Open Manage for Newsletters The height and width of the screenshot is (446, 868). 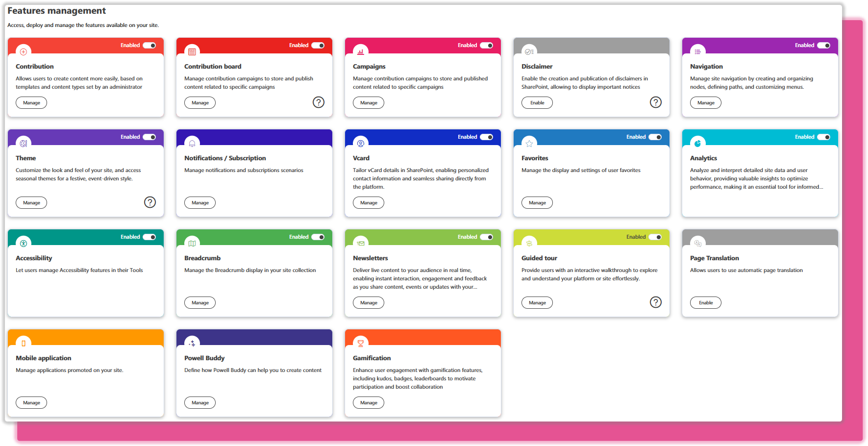369,302
